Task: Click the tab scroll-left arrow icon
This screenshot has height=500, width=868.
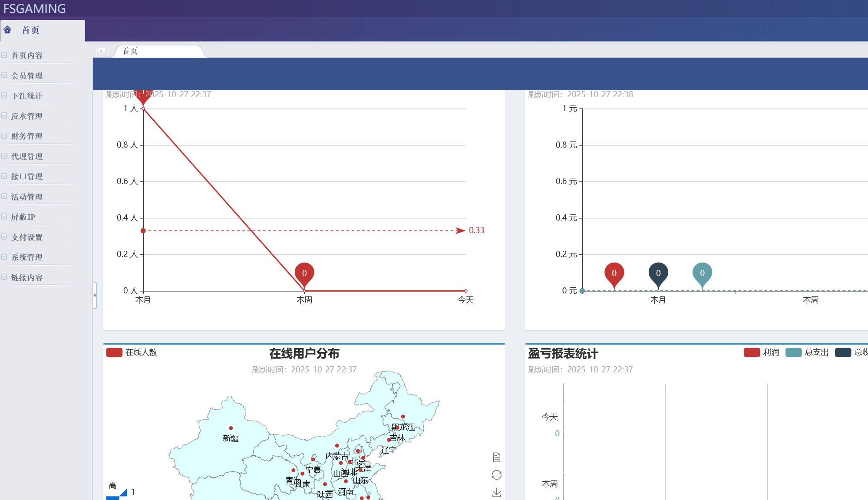Action: 101,51
